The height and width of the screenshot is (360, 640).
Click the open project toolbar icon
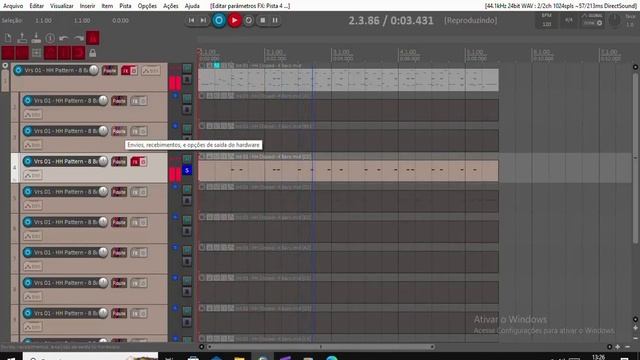click(x=22, y=38)
